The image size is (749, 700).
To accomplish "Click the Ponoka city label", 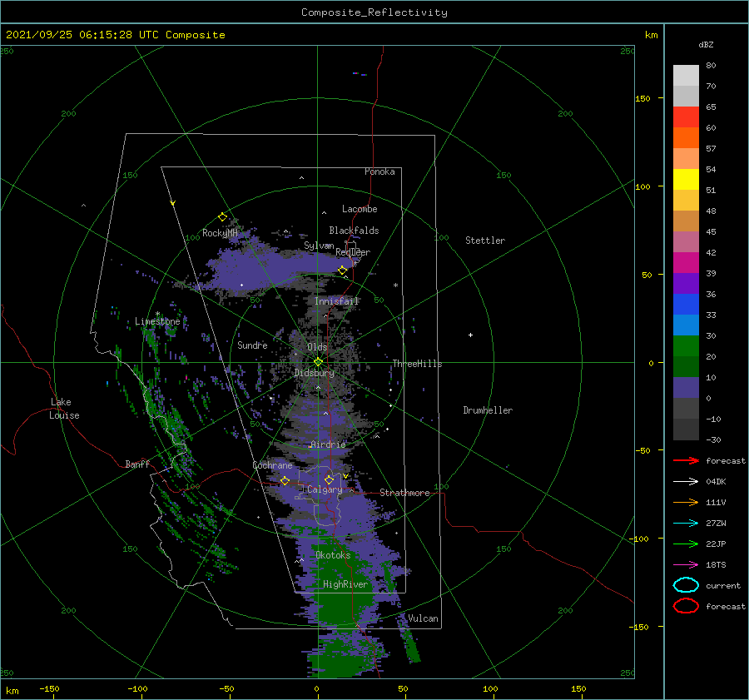I will pos(379,171).
